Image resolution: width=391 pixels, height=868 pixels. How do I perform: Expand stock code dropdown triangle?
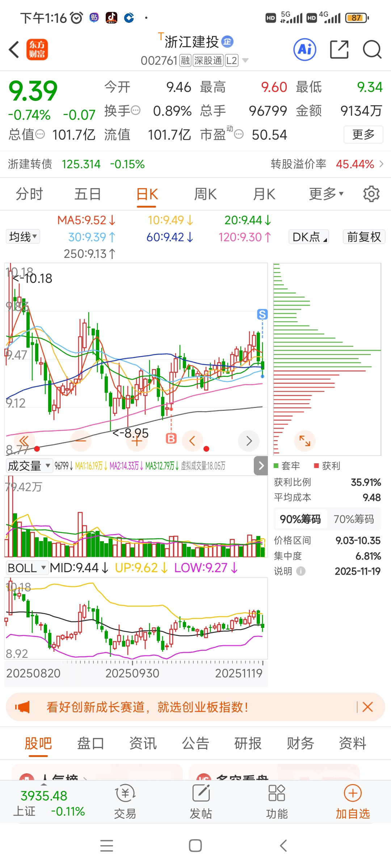click(x=245, y=60)
